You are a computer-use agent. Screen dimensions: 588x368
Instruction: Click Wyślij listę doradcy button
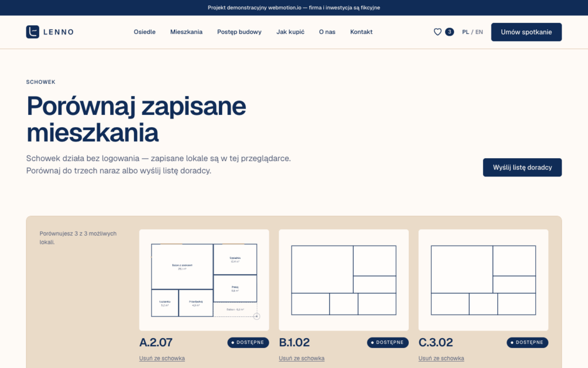(522, 167)
